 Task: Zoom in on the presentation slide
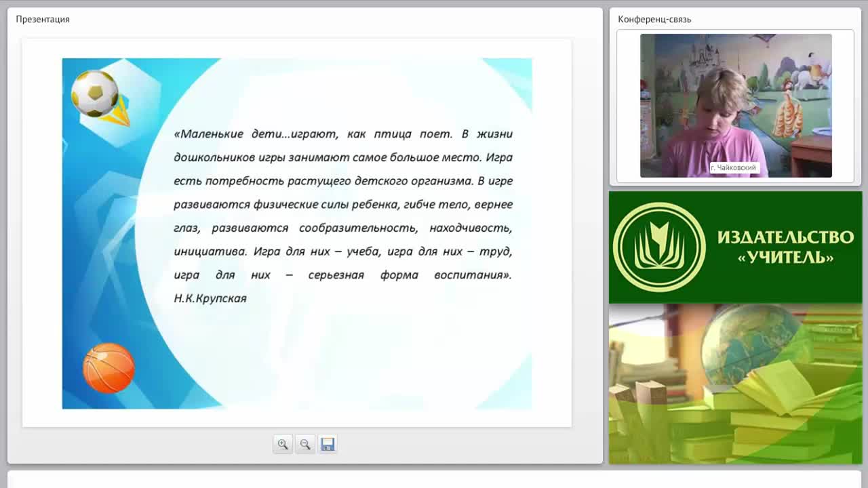click(x=283, y=444)
